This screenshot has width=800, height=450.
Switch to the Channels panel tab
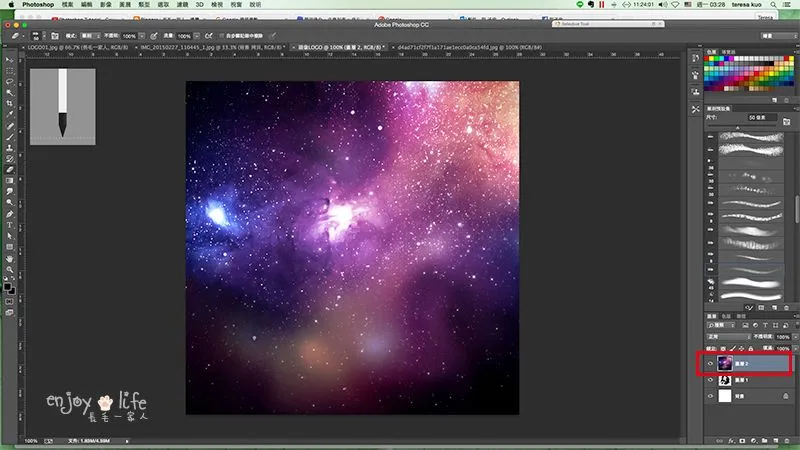coord(726,316)
